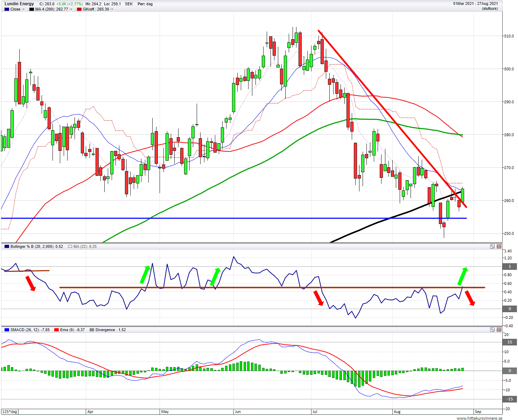Click the Aug marker on time axis
This screenshot has height=420, width=518.
click(x=397, y=412)
